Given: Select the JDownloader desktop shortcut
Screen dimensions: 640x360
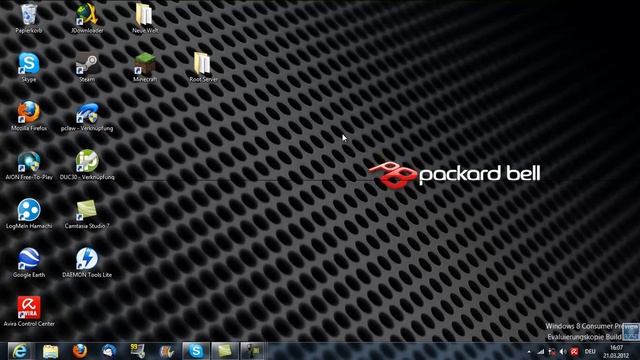Looking at the screenshot, I should point(87,18).
